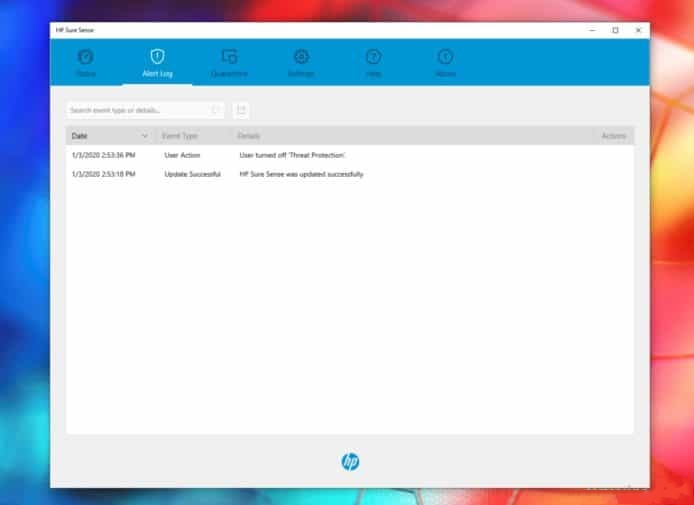
Task: Minimize the HP Sure Sense window
Action: pos(592,30)
